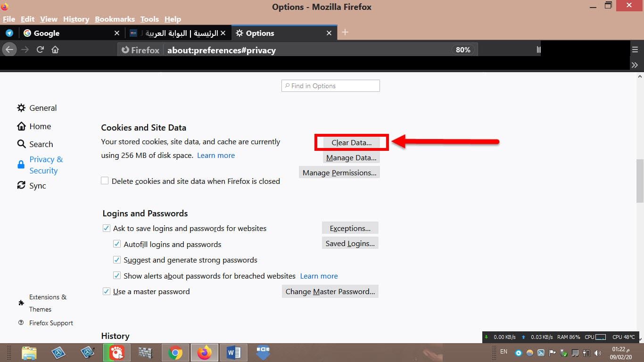Viewport: 644px width, 362px height.
Task: Toggle Show alerts about breached websites
Action: pos(117,276)
